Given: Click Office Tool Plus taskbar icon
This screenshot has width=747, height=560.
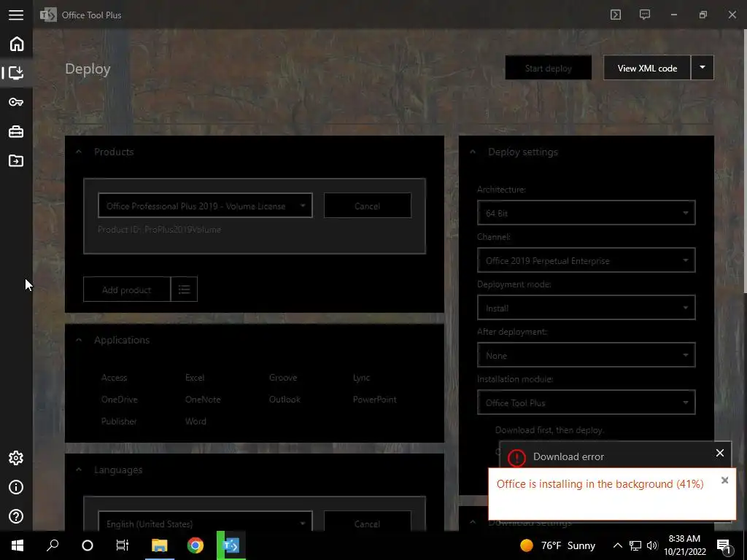Looking at the screenshot, I should click(x=231, y=545).
